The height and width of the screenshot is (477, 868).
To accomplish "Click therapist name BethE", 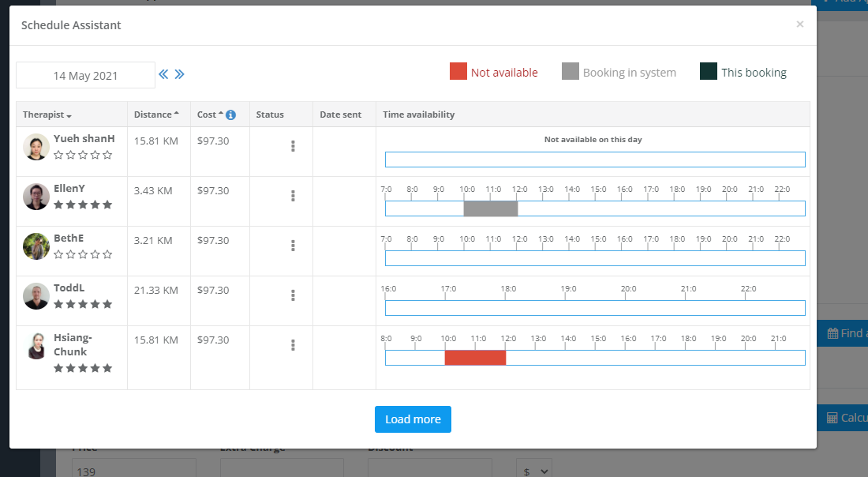I will tap(69, 238).
